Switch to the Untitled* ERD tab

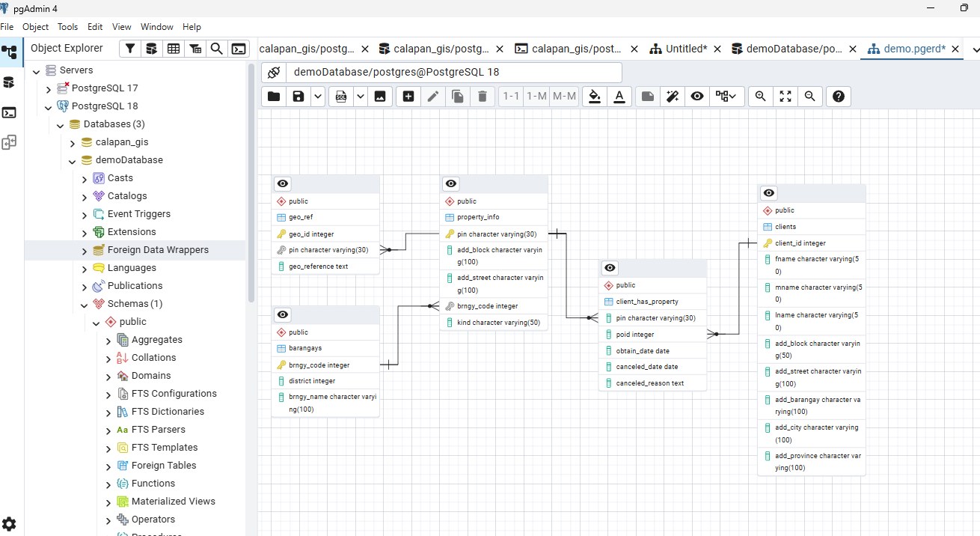point(687,49)
